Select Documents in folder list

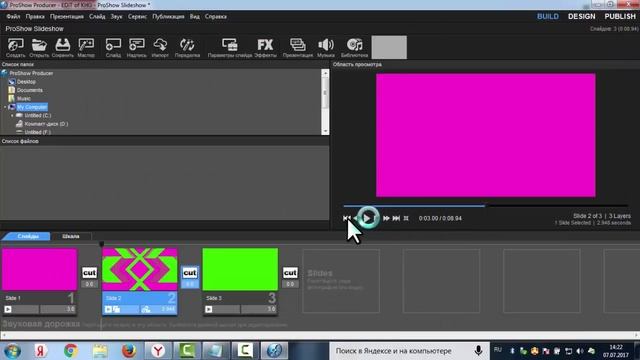point(29,90)
